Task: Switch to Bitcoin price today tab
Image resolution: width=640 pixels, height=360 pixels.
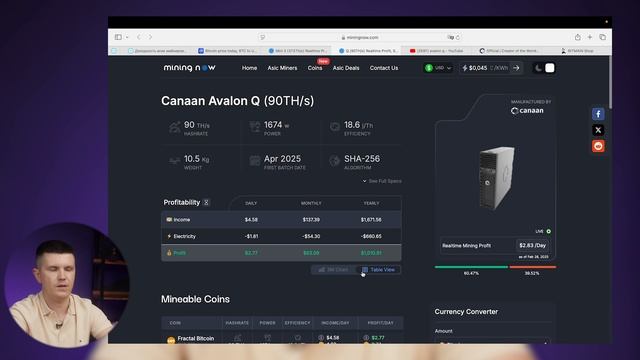Action: (228, 51)
